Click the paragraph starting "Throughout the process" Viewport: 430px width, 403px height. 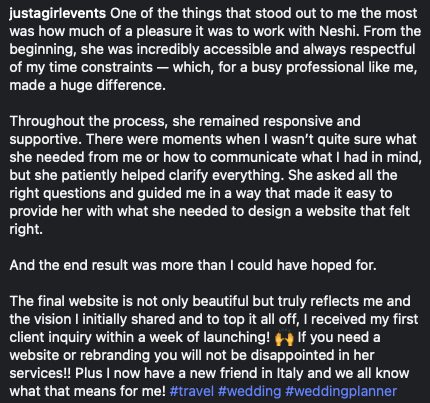(215, 175)
